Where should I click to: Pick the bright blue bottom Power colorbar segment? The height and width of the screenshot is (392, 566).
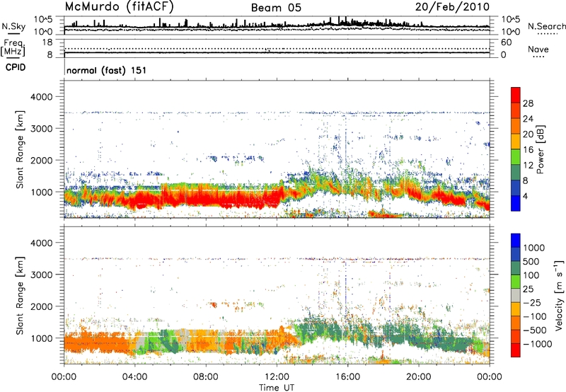(516, 203)
